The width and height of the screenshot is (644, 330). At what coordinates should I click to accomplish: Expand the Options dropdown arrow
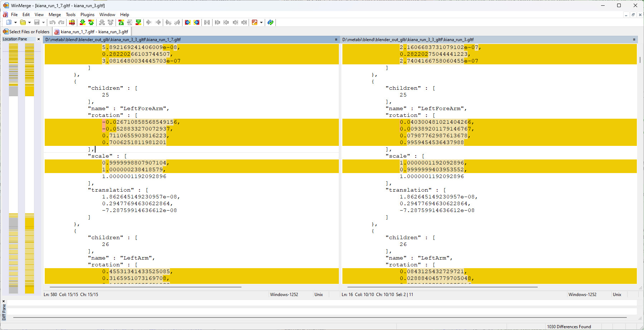point(261,23)
